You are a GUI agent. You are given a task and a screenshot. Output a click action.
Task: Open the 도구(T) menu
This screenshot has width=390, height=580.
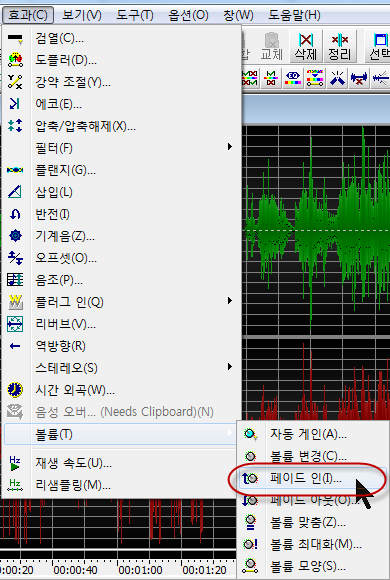tap(135, 15)
